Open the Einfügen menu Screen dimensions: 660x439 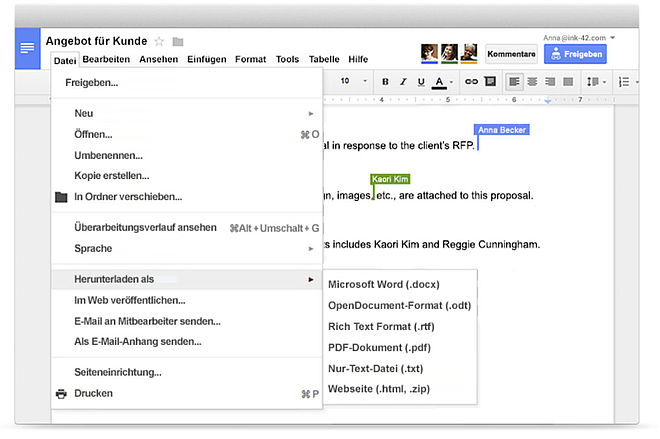tap(207, 59)
